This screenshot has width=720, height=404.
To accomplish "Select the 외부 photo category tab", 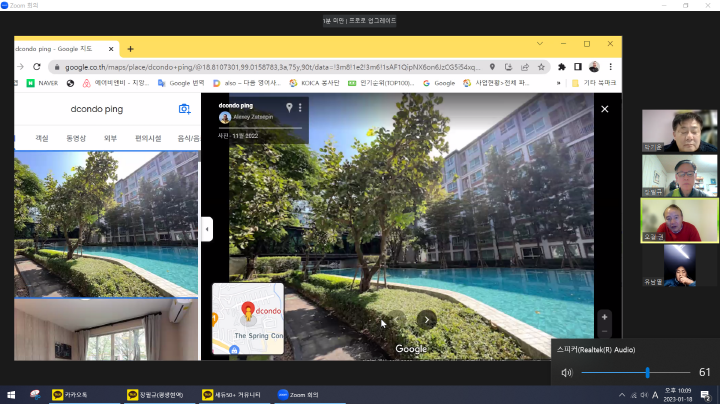I will (x=110, y=138).
